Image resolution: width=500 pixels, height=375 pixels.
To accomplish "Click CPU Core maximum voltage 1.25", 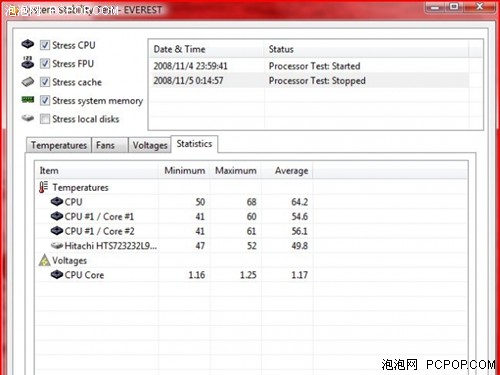I will pos(248,275).
